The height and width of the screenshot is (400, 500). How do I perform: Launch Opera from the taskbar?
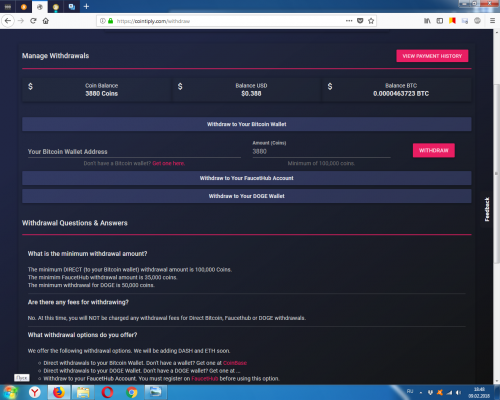[x=107, y=392]
